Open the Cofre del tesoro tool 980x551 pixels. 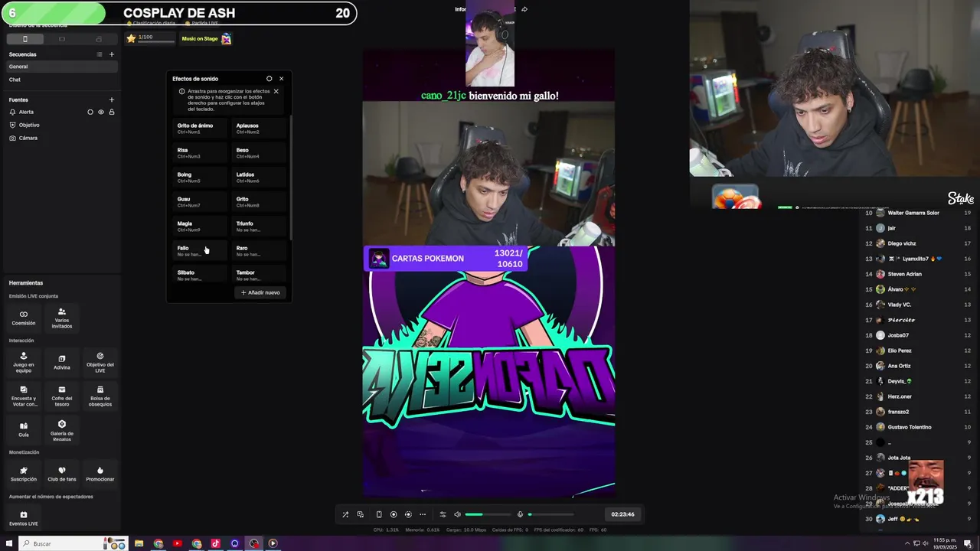tap(62, 396)
